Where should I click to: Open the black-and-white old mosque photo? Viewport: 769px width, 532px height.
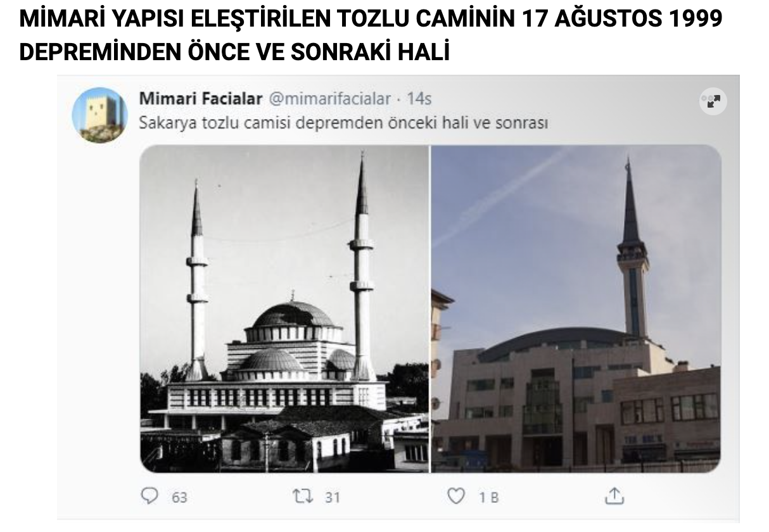(x=284, y=309)
